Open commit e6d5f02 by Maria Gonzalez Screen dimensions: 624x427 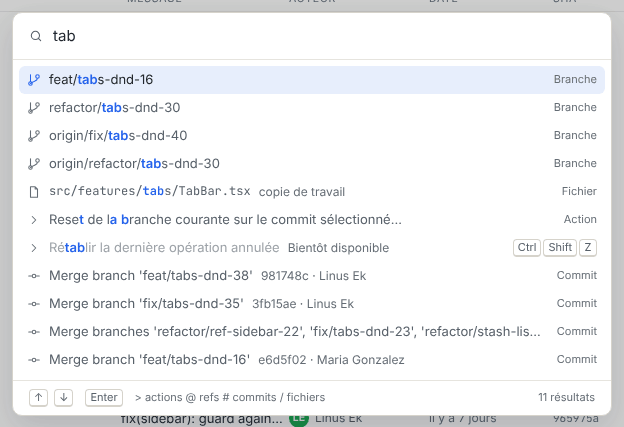(x=312, y=360)
